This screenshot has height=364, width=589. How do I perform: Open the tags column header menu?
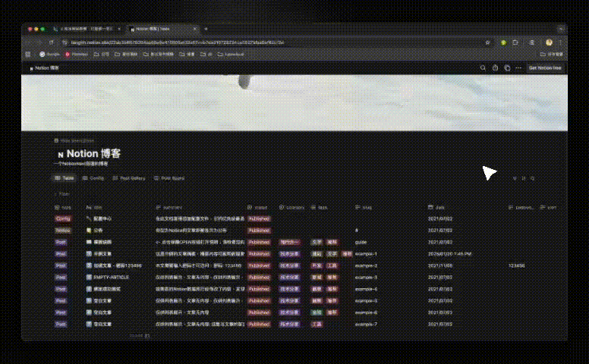319,208
